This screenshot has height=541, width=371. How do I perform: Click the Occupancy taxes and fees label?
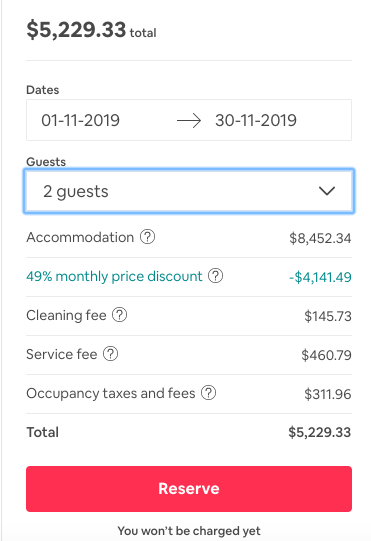coord(111,394)
